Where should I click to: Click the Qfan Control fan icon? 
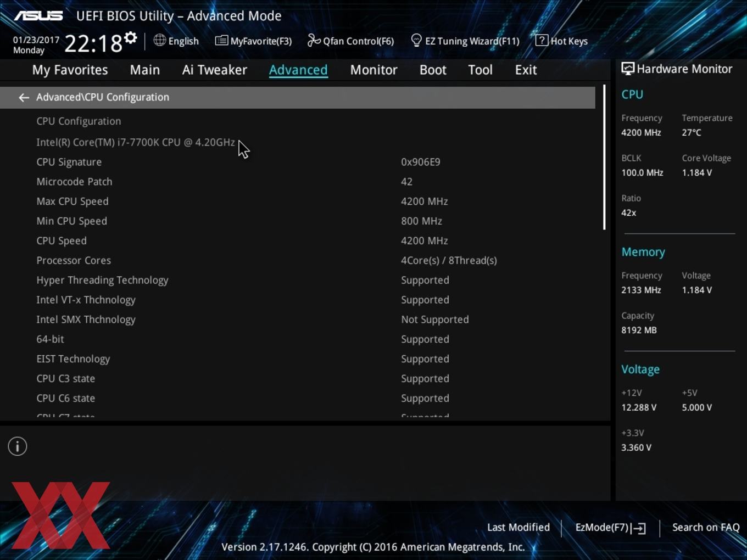pyautogui.click(x=314, y=40)
